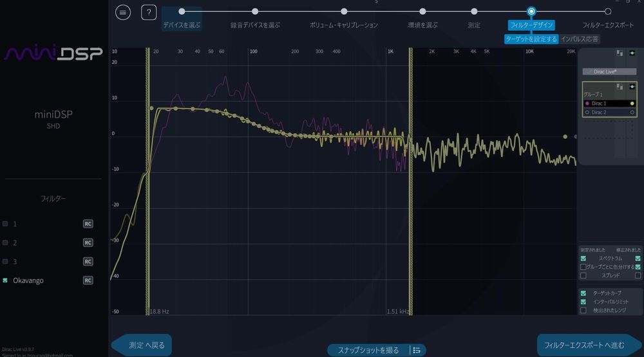Click the question mark help icon
644x357 pixels.
(149, 12)
